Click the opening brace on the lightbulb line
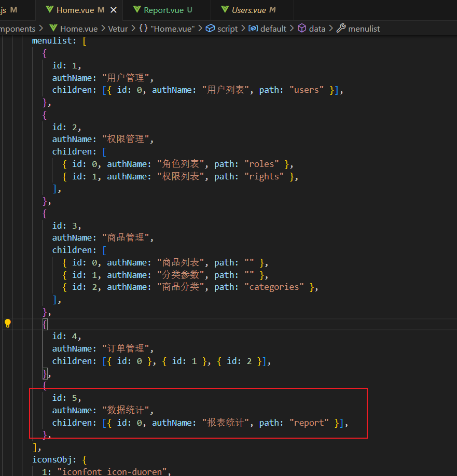The width and height of the screenshot is (457, 476). [x=45, y=324]
